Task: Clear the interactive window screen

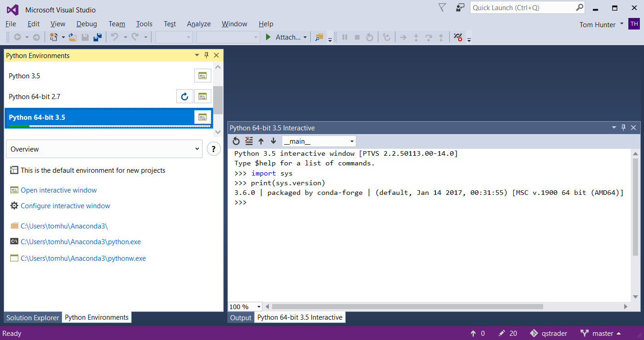Action: tap(249, 141)
